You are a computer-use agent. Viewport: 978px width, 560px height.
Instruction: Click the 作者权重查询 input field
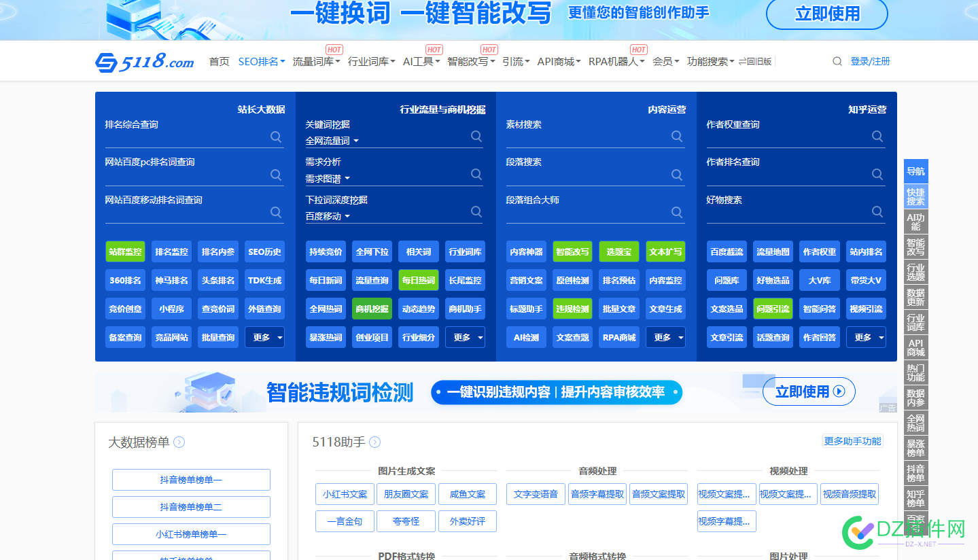[x=796, y=137]
